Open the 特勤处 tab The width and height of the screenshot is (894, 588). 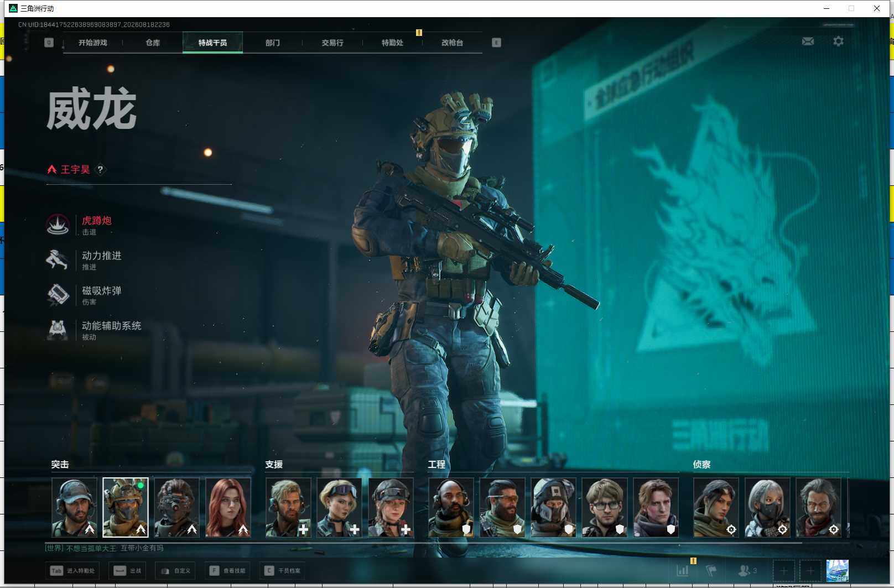(392, 43)
